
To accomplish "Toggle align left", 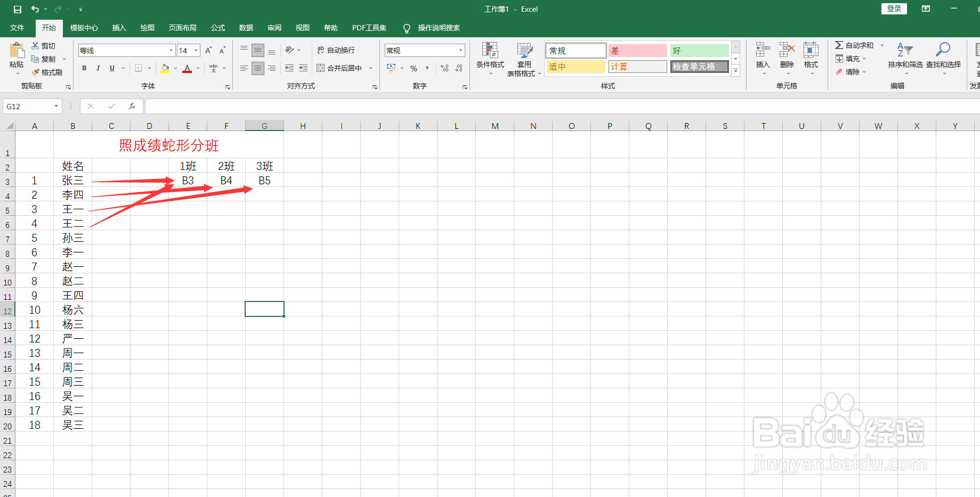I will point(244,68).
